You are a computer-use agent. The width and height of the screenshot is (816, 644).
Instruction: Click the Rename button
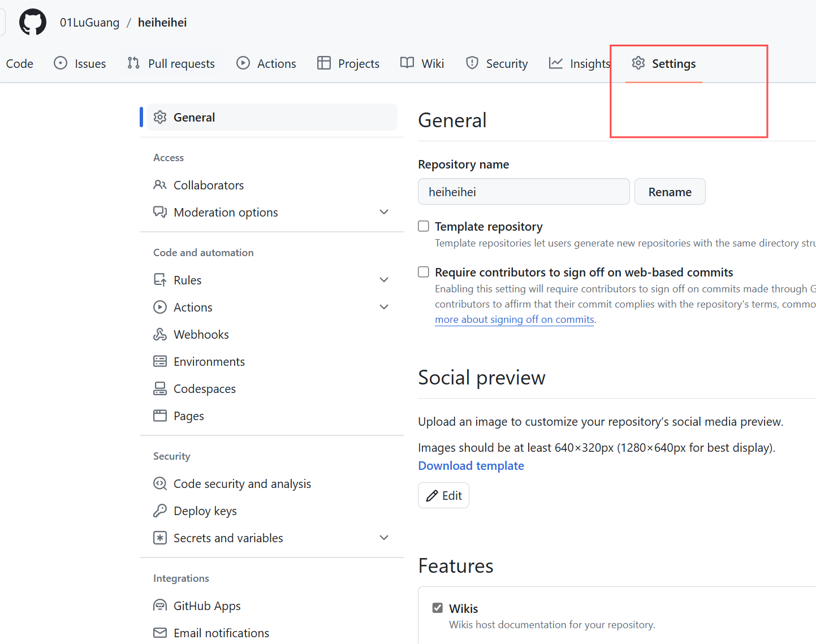coord(670,192)
